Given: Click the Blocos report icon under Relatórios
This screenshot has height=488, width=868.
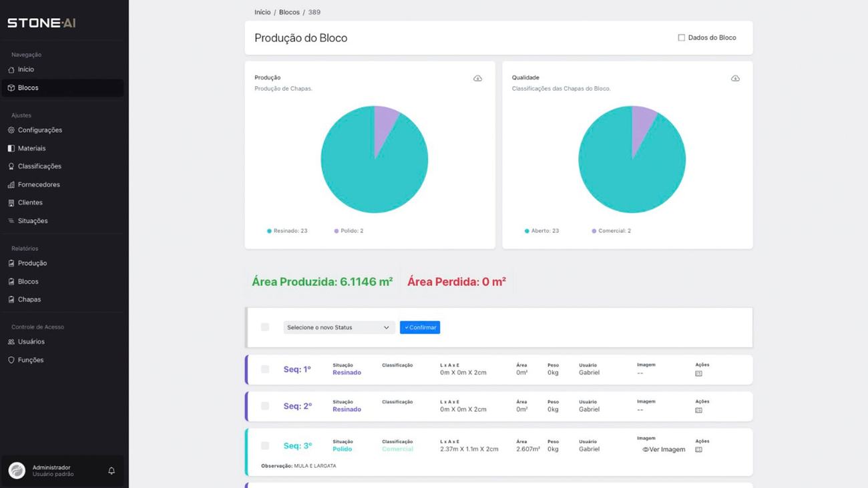Looking at the screenshot, I should (x=11, y=282).
